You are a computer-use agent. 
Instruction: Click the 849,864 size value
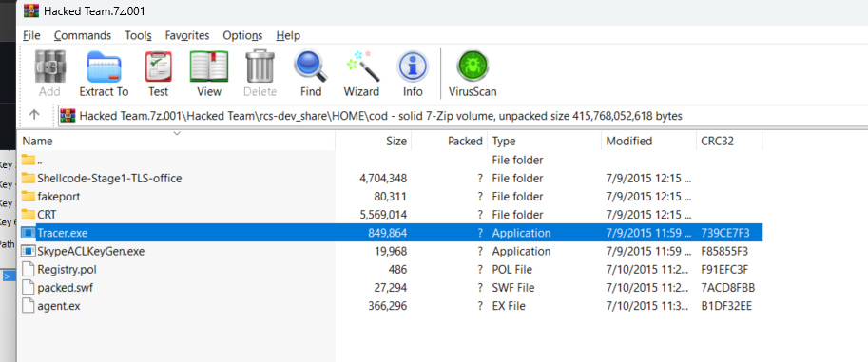(388, 233)
